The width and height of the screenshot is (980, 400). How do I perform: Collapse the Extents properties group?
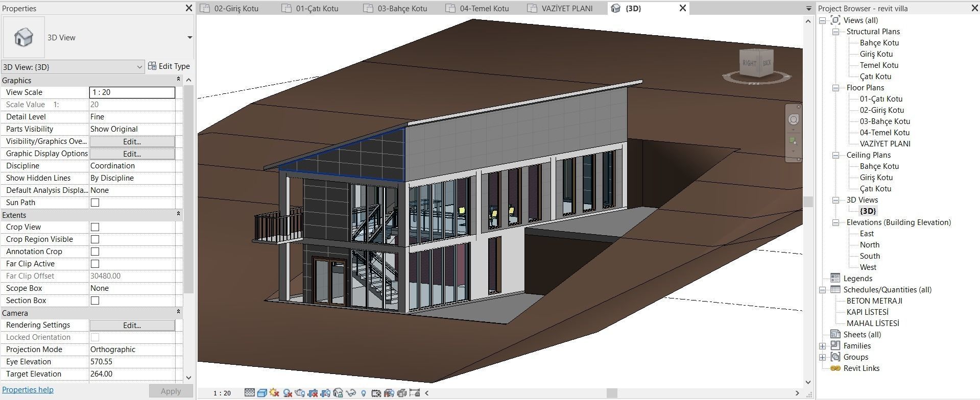(178, 214)
